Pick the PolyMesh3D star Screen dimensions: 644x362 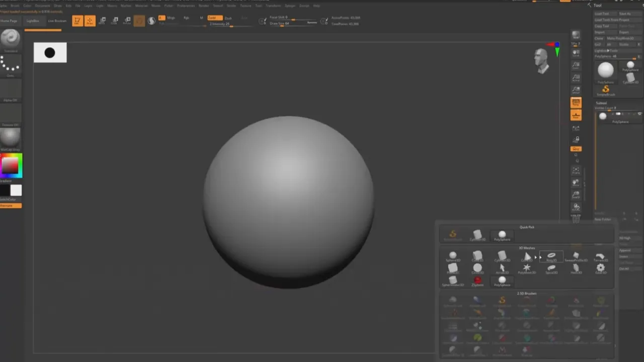click(x=527, y=269)
